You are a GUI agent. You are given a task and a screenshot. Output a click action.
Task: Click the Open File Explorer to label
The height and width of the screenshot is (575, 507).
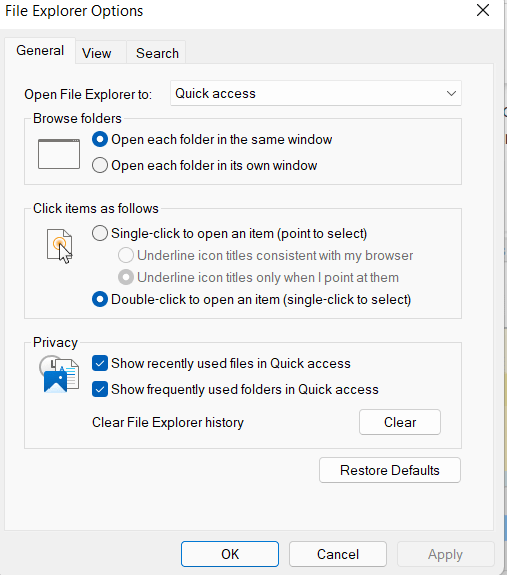(88, 95)
